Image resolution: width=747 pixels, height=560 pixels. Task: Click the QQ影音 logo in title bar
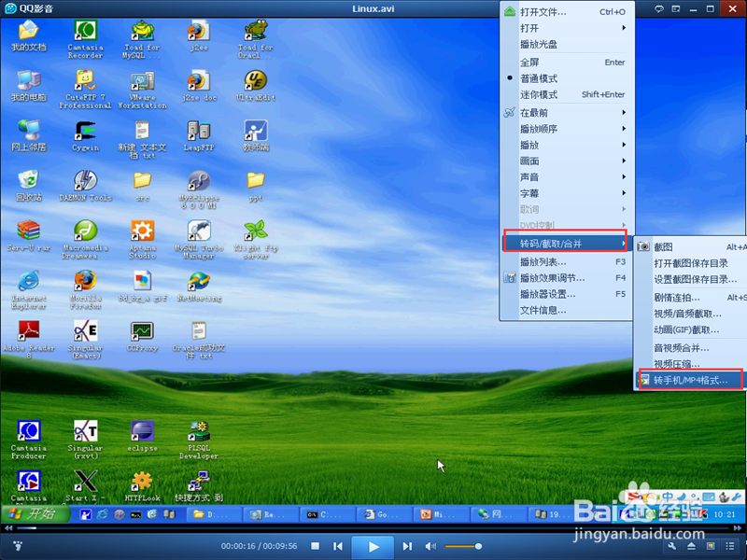10,8
